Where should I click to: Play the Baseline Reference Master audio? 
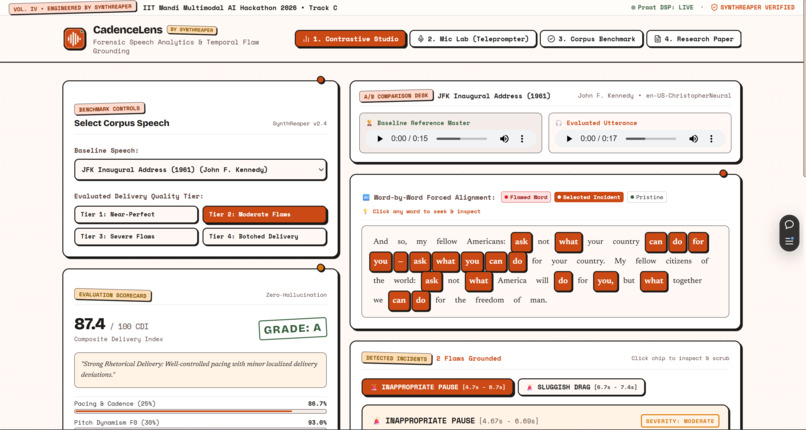pyautogui.click(x=380, y=139)
